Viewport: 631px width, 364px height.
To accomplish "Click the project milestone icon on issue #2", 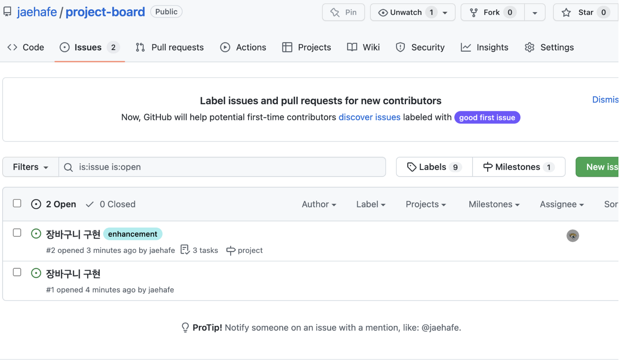I will click(231, 250).
